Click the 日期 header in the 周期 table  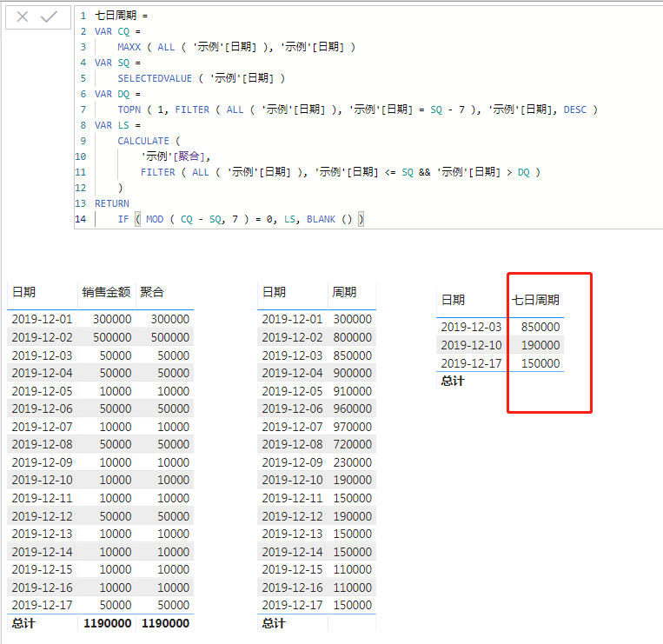click(274, 292)
